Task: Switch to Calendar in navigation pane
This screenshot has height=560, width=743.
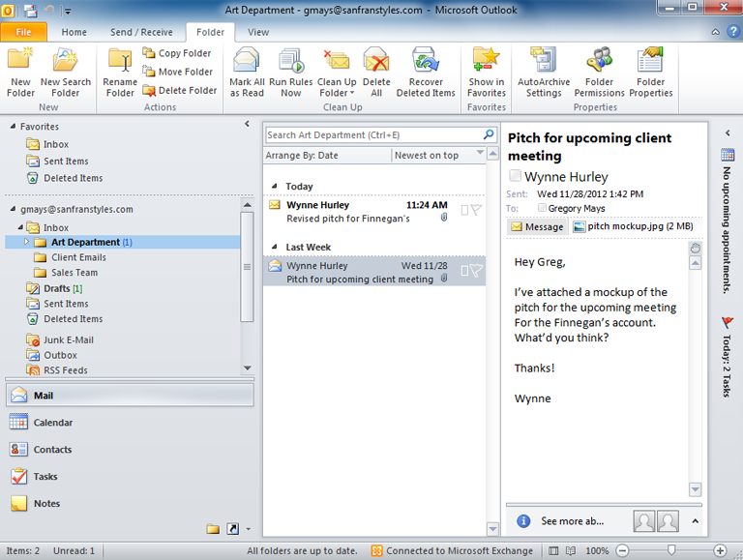Action: tap(52, 423)
